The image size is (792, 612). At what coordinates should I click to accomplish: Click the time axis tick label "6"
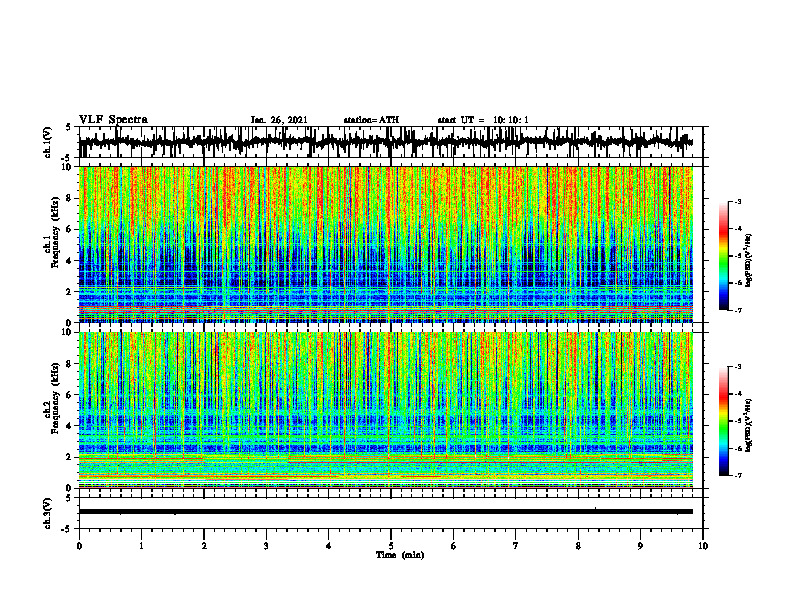(454, 546)
